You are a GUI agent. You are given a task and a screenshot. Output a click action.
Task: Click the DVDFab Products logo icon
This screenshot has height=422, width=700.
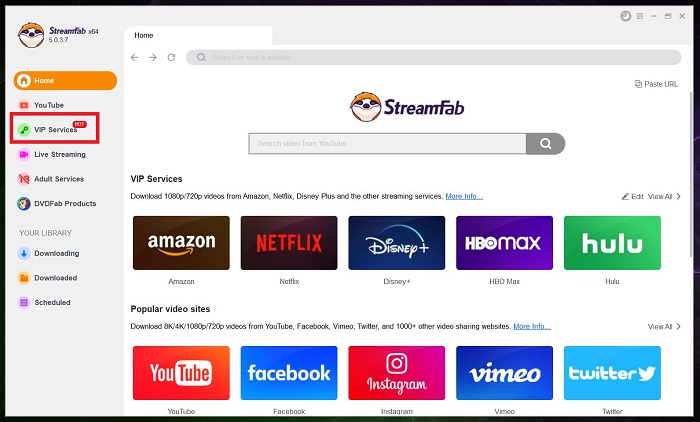[x=24, y=204]
